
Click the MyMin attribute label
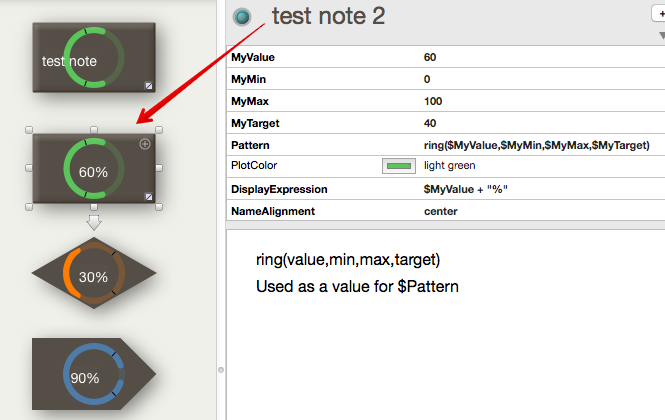click(249, 79)
